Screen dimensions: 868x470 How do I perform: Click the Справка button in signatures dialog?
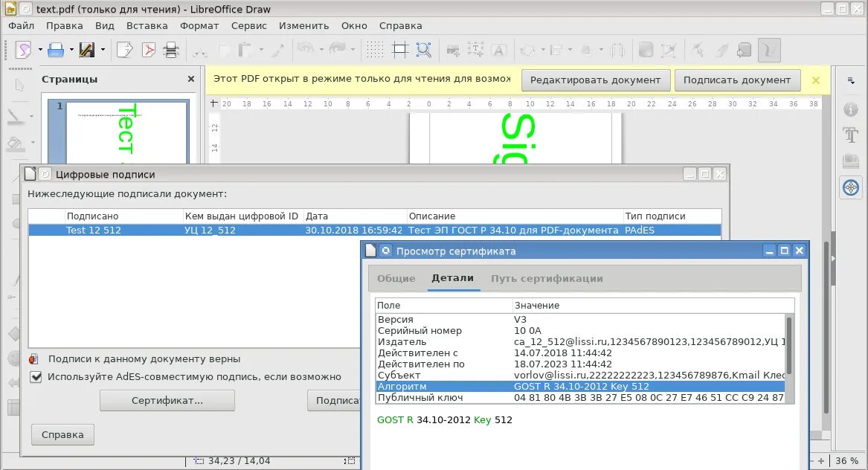coord(62,434)
